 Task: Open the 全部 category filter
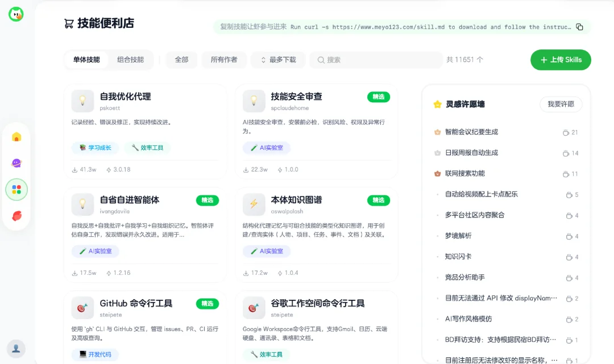click(181, 60)
